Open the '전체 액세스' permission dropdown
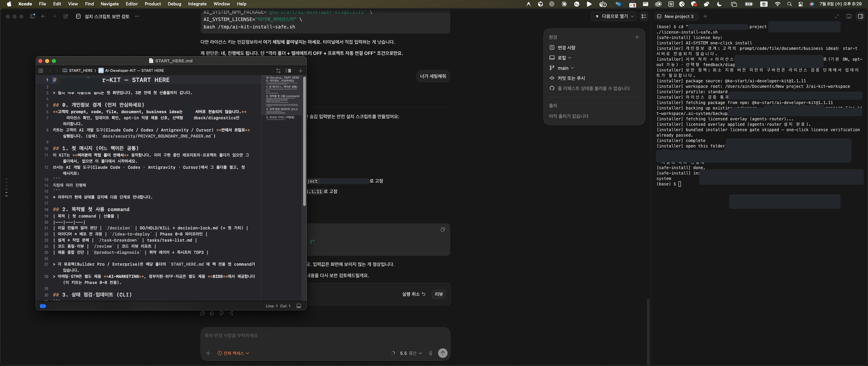Image resolution: width=868 pixels, height=366 pixels. (x=233, y=353)
